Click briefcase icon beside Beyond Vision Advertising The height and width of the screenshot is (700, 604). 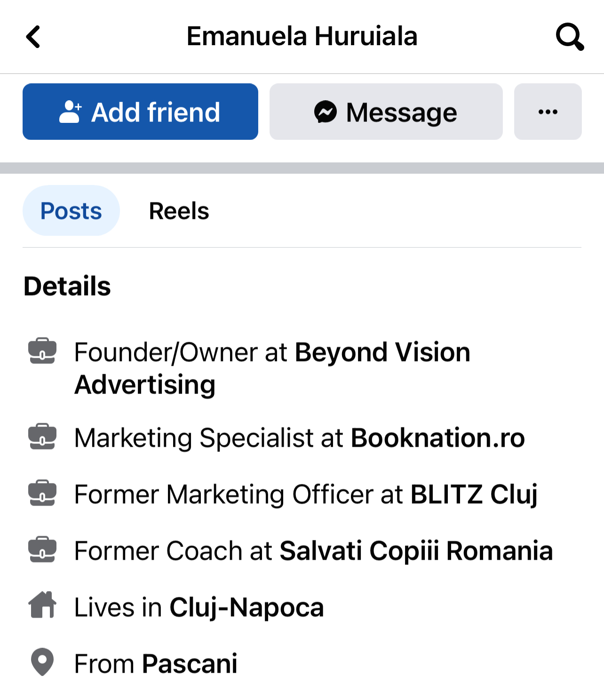click(x=42, y=351)
